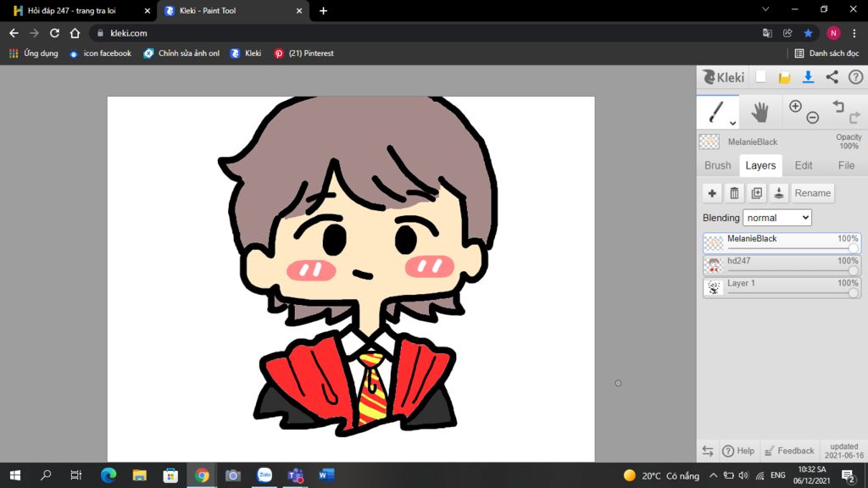The height and width of the screenshot is (488, 868).
Task: Delete the selected layer with trash icon
Action: pyautogui.click(x=734, y=193)
